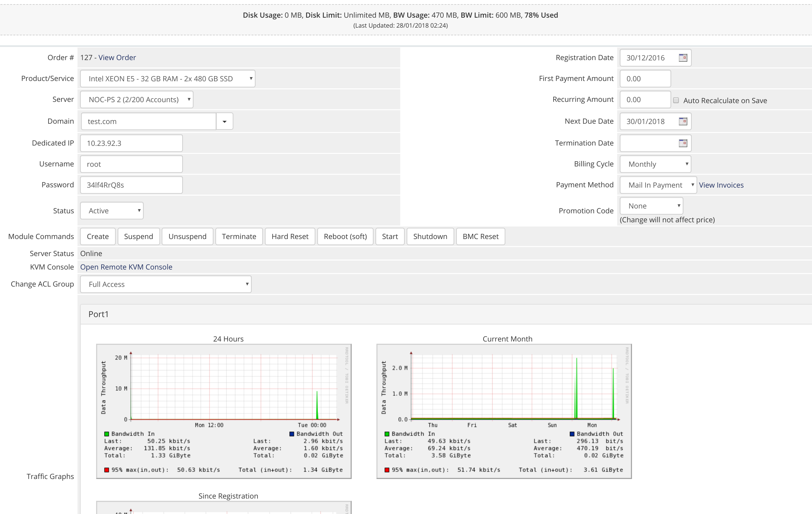Screen dimensions: 812x514
Task: Click the View Invoices link
Action: pyautogui.click(x=721, y=185)
